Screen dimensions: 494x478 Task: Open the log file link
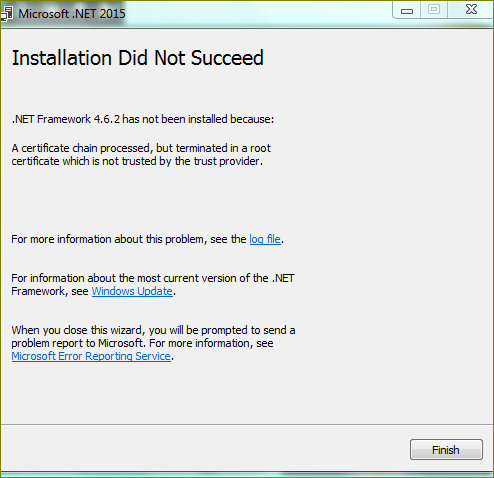265,239
